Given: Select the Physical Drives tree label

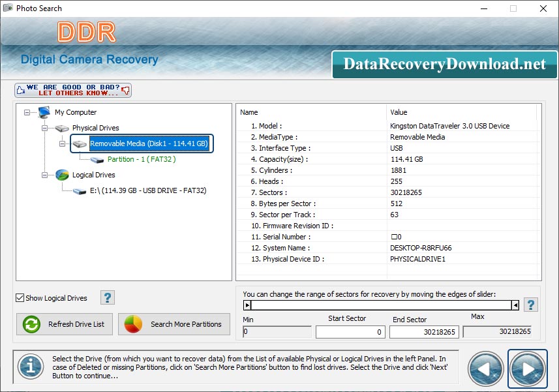Looking at the screenshot, I should (95, 128).
